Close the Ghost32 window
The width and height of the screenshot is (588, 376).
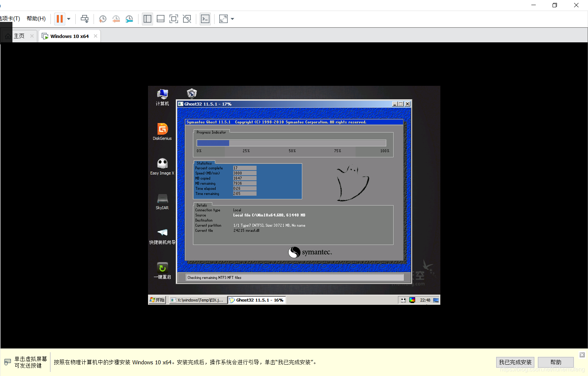click(x=407, y=104)
